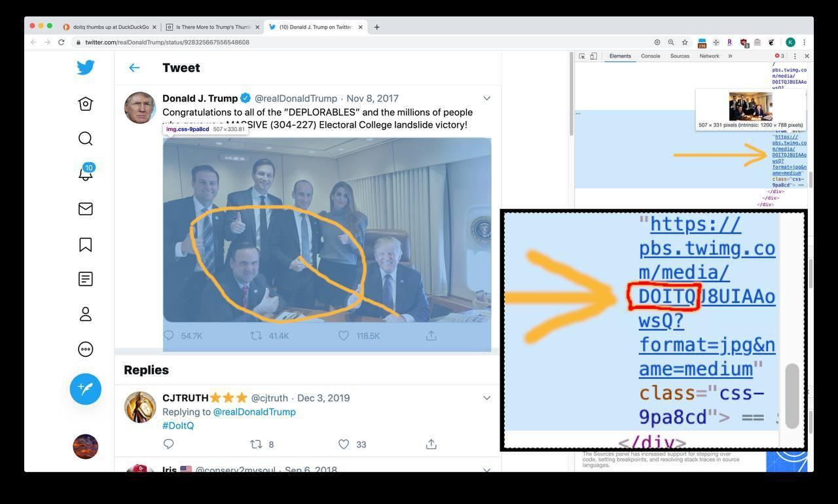838x504 pixels.
Task: Open a new browser tab with plus
Action: pyautogui.click(x=376, y=27)
